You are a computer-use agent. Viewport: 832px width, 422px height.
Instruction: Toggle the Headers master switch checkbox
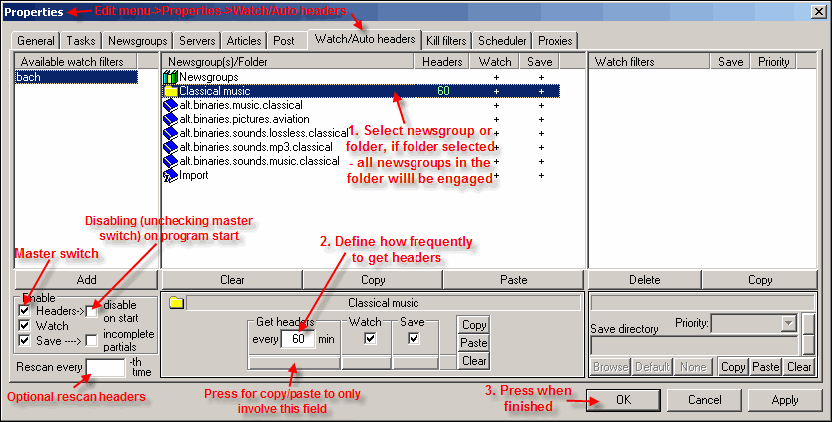pyautogui.click(x=24, y=311)
